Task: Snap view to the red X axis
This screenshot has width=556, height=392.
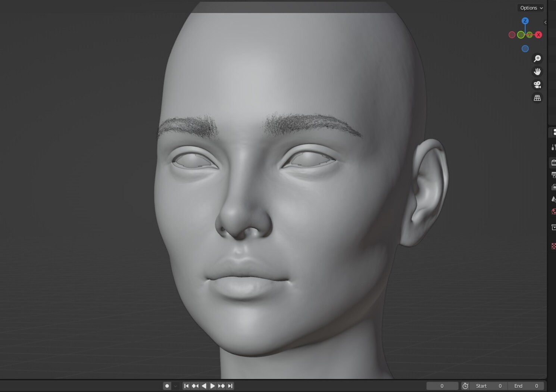Action: click(x=538, y=35)
